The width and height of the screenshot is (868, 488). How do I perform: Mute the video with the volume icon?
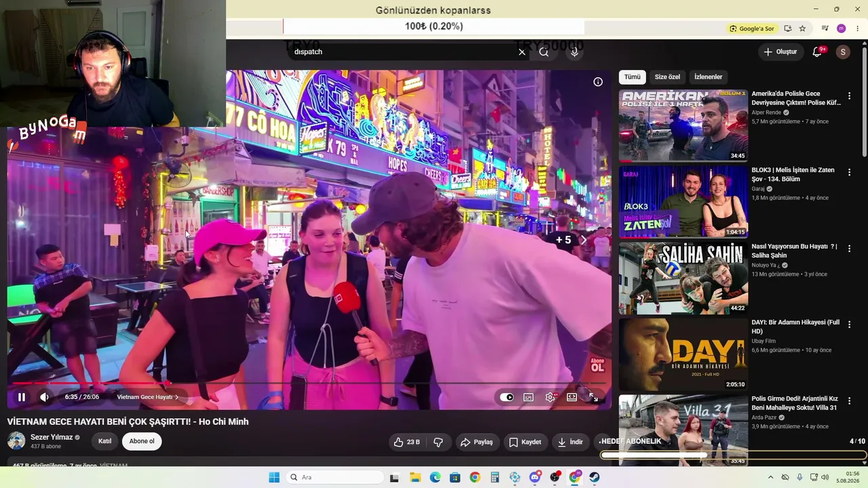coord(45,397)
